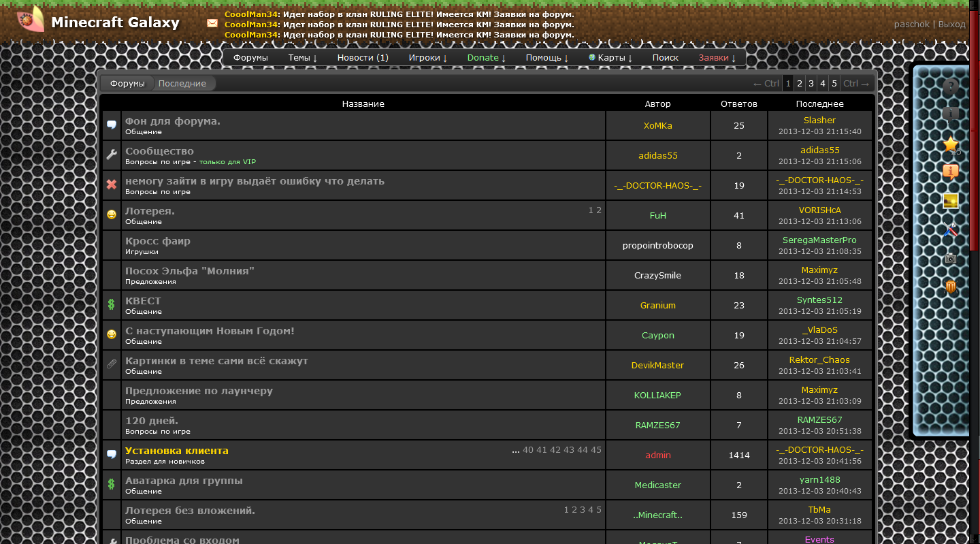This screenshot has width=980, height=544.
Task: Click the camera screenshot icon in sidebar
Action: 951,259
